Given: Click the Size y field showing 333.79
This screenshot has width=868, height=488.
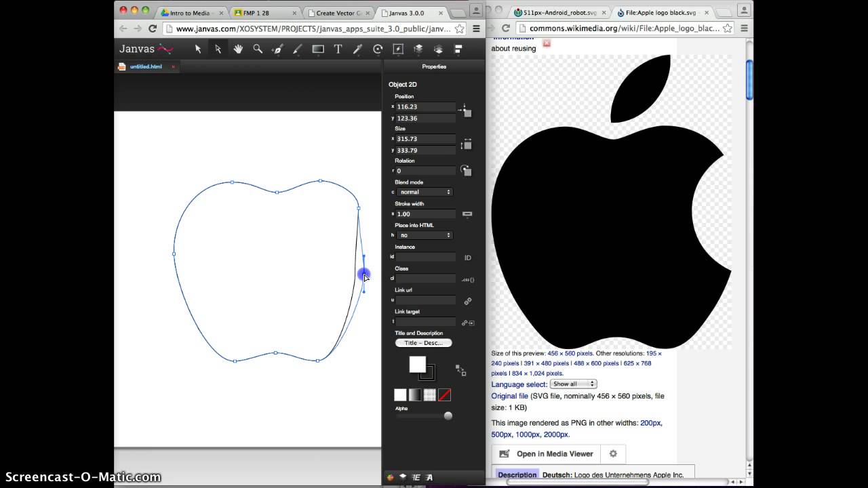Looking at the screenshot, I should point(425,150).
